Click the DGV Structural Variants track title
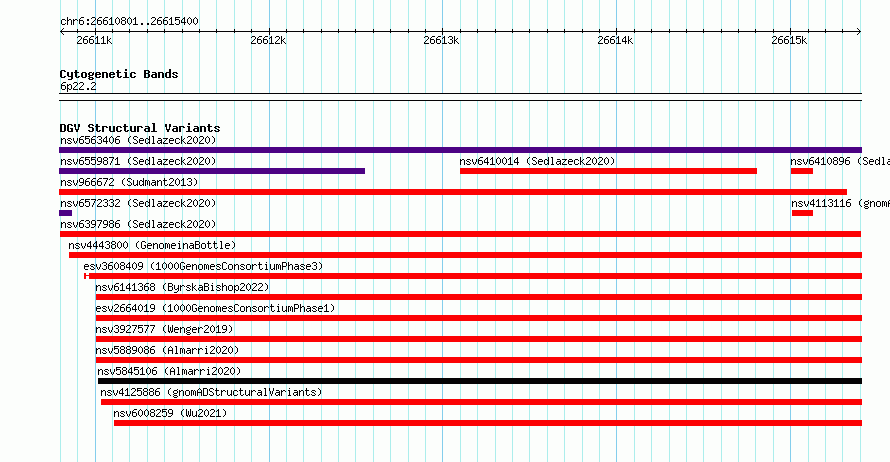This screenshot has height=462, width=890. 140,128
